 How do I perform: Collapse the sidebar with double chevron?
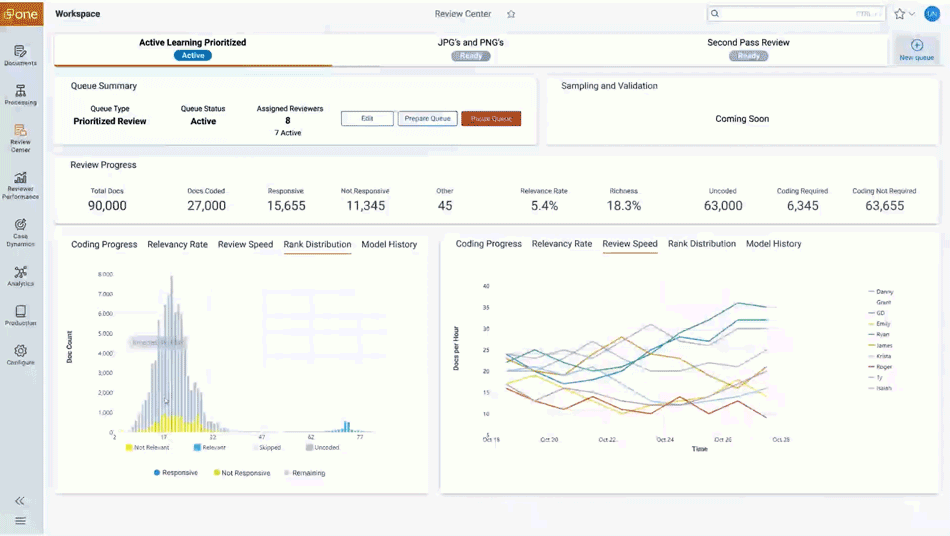(20, 501)
